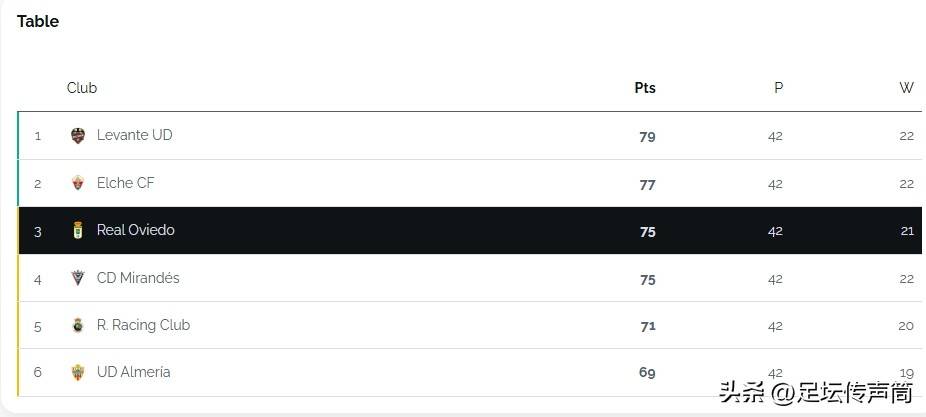Click the R. Racing Club crest
The width and height of the screenshot is (926, 417).
78,325
